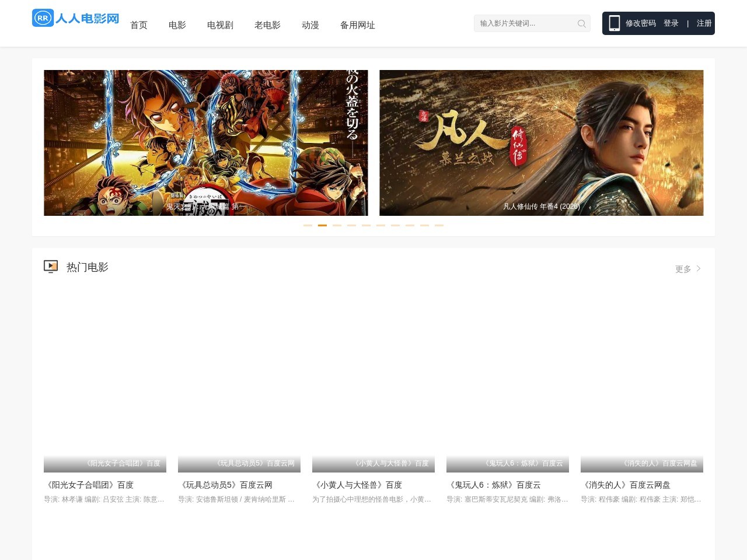Jump to the eighth carousel indicator dash
Viewport: 747px width, 560px height.
point(410,225)
